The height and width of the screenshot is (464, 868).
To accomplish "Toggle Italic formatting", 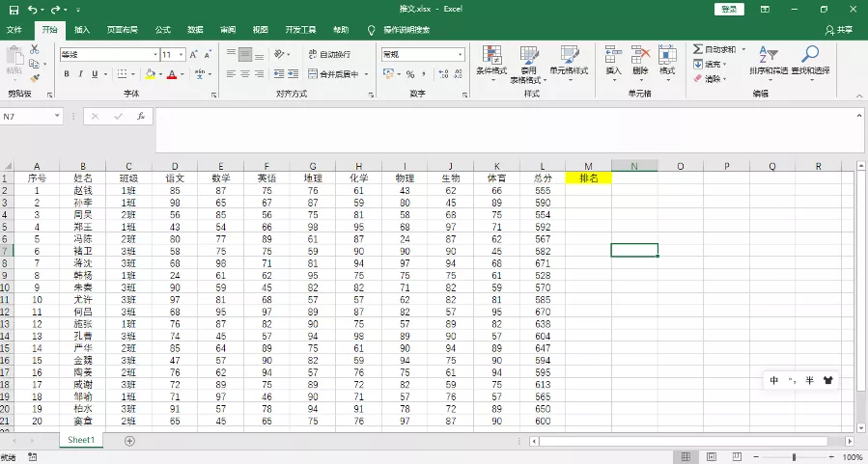I will [x=81, y=74].
